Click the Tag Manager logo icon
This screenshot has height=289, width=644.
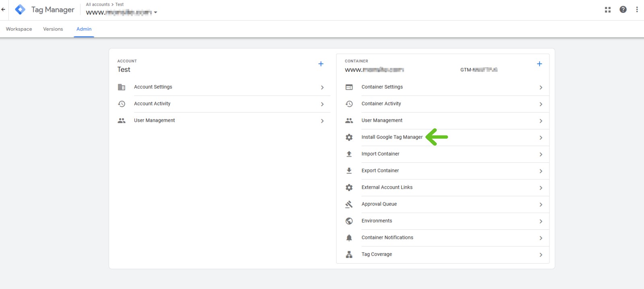(20, 10)
